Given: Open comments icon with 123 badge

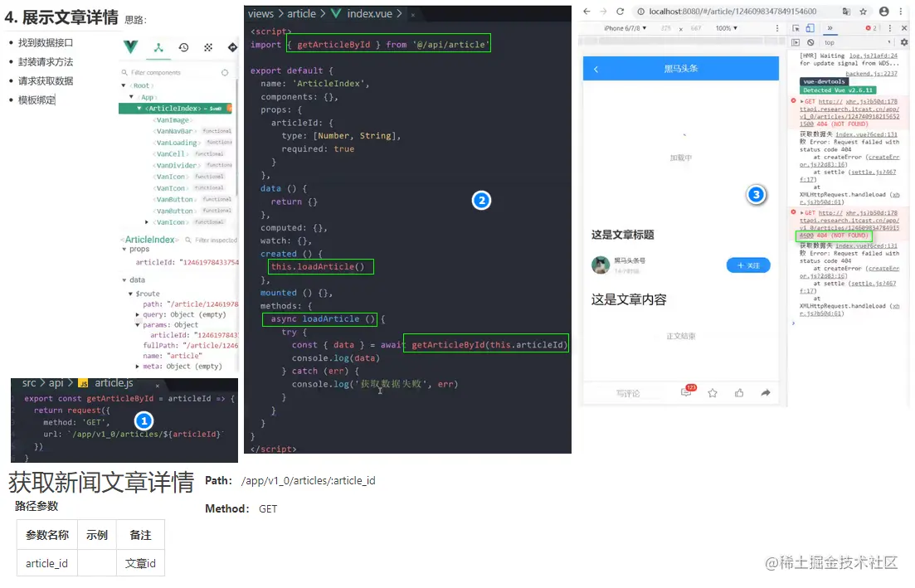Looking at the screenshot, I should (x=688, y=391).
